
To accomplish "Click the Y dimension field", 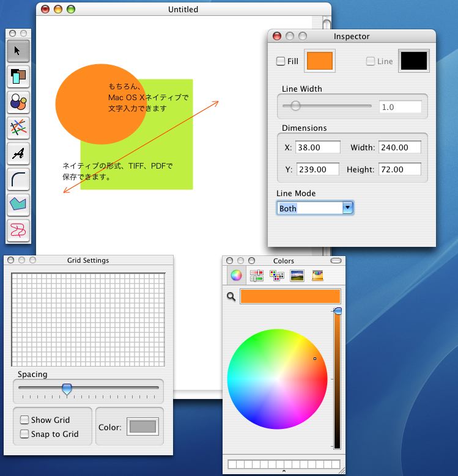I will pos(318,169).
